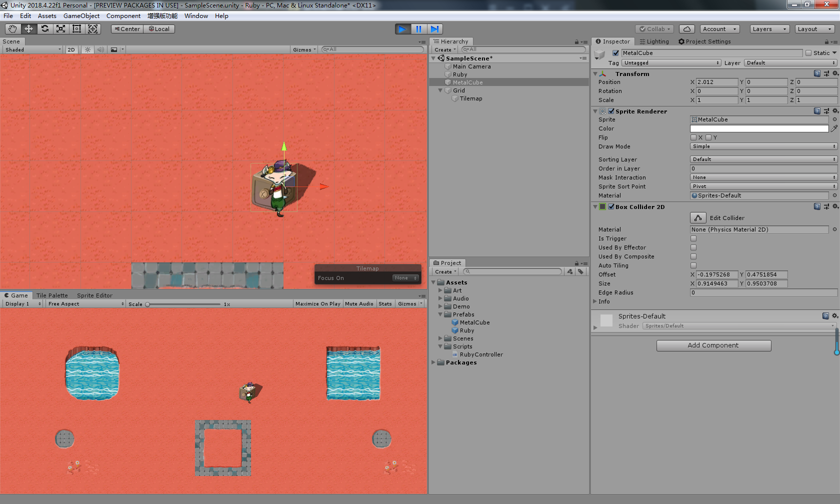Viewport: 840px width, 504px height.
Task: Open the Layers dropdown
Action: point(769,29)
